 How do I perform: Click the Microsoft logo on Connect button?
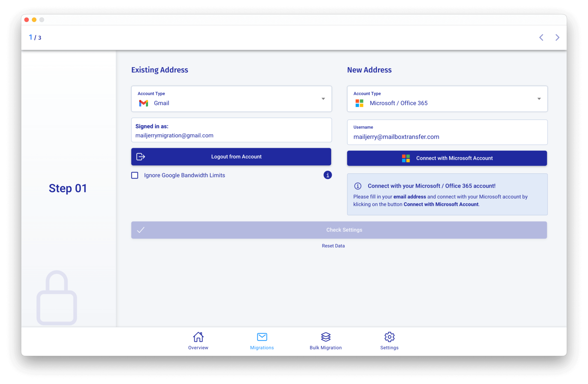pyautogui.click(x=406, y=158)
